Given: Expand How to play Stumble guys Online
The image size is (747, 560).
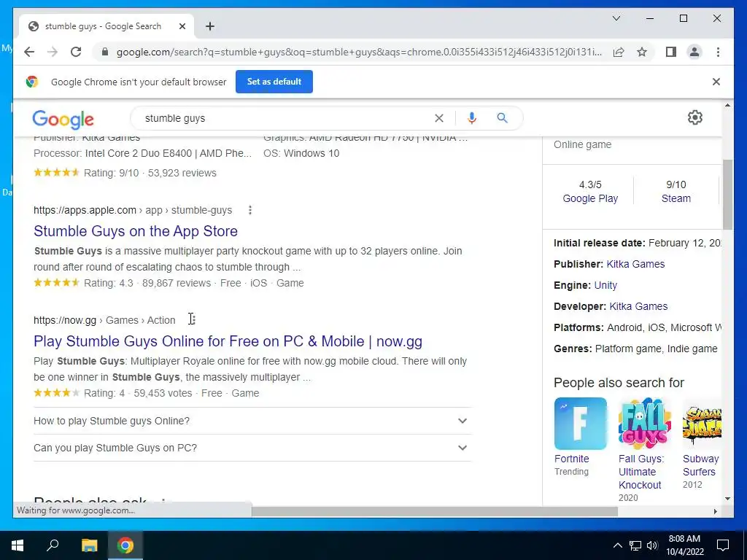Looking at the screenshot, I should coord(252,421).
